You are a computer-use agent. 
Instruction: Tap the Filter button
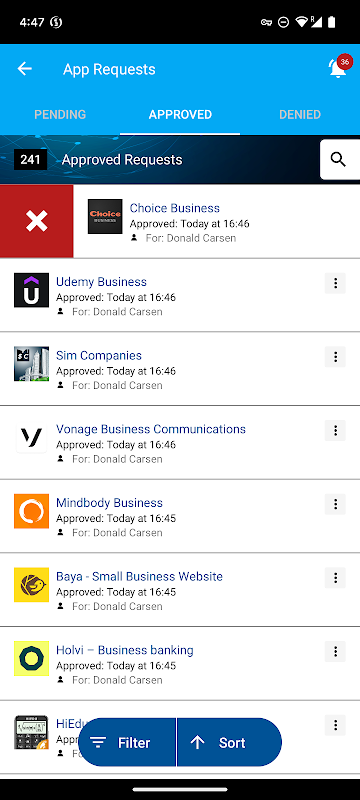pos(127,742)
